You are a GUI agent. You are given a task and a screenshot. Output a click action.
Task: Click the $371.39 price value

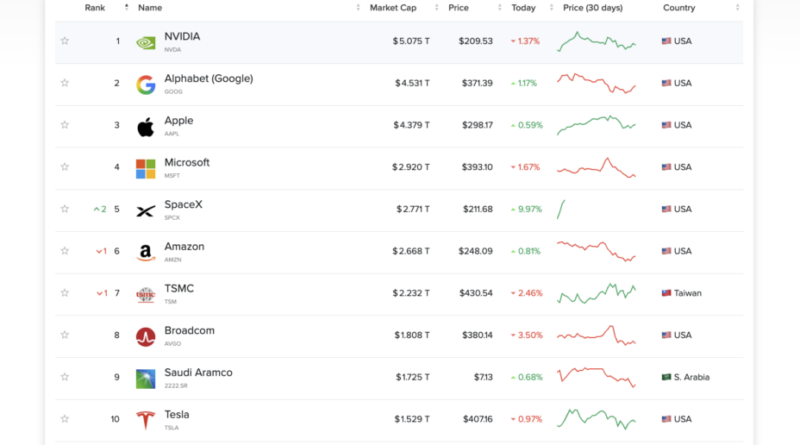(x=477, y=83)
